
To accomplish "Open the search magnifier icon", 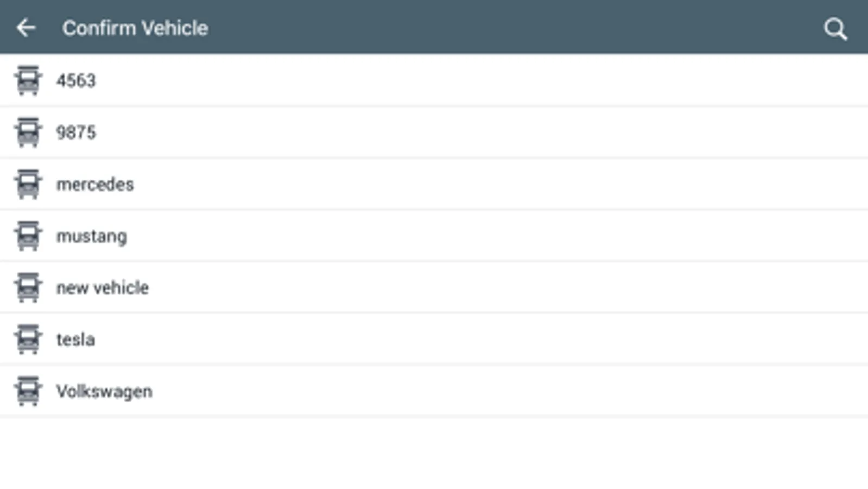I will coord(835,29).
